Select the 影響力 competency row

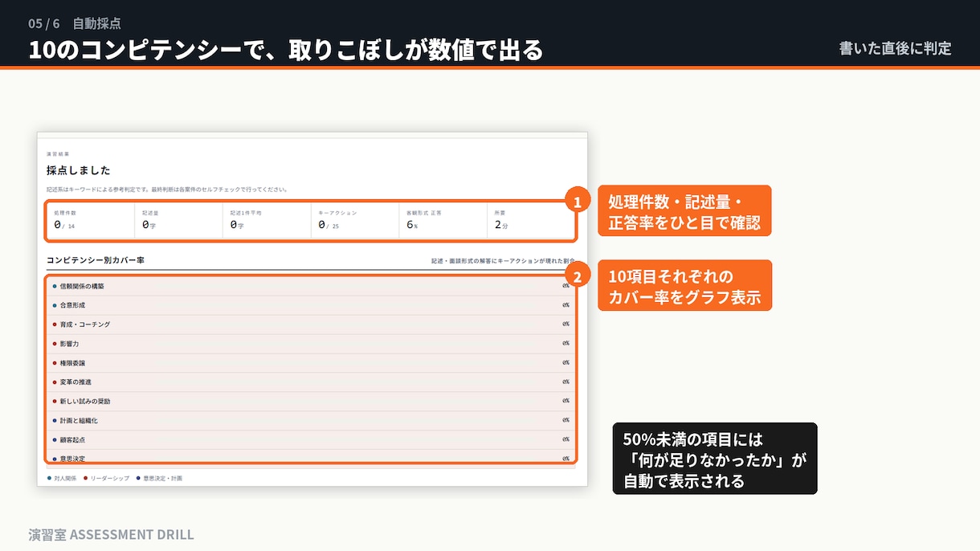(311, 344)
